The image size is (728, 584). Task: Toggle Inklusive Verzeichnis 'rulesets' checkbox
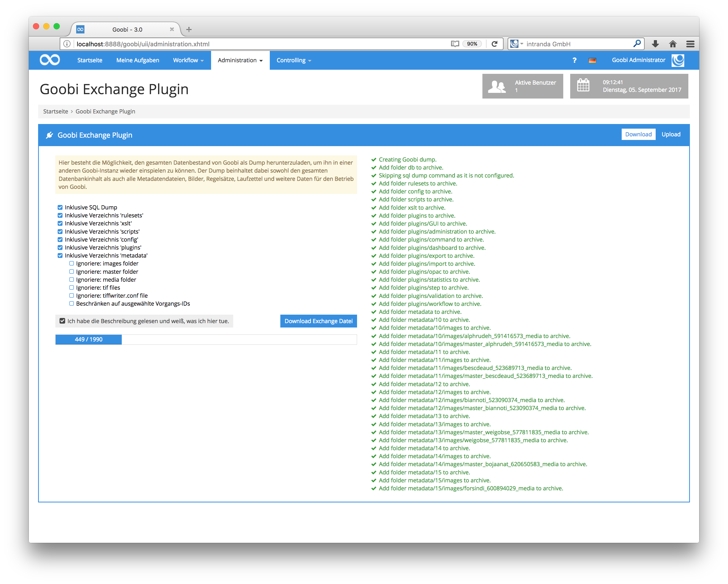(x=60, y=215)
